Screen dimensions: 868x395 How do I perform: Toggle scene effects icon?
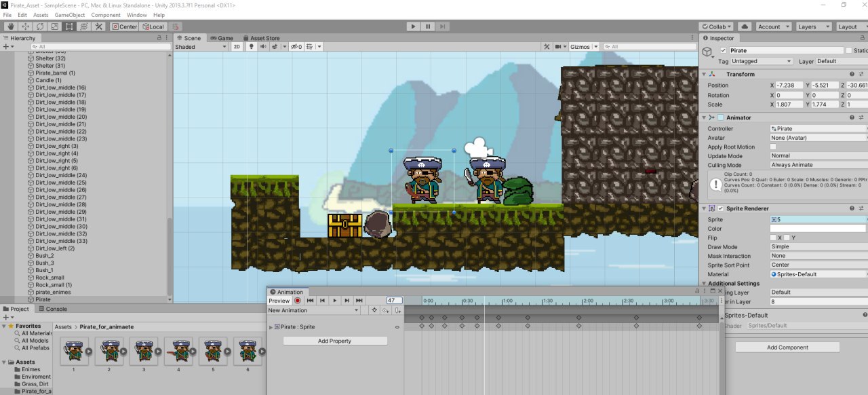(276, 47)
